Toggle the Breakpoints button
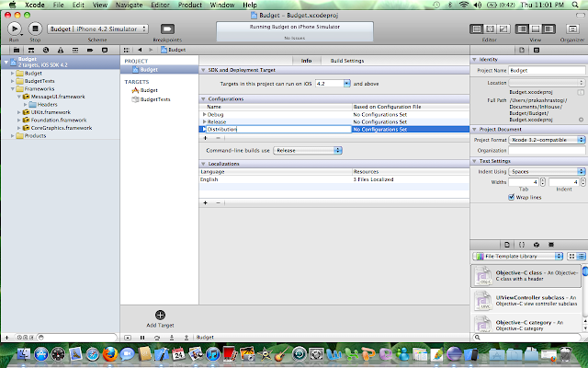Image resolution: width=588 pixels, height=368 pixels. 167,29
